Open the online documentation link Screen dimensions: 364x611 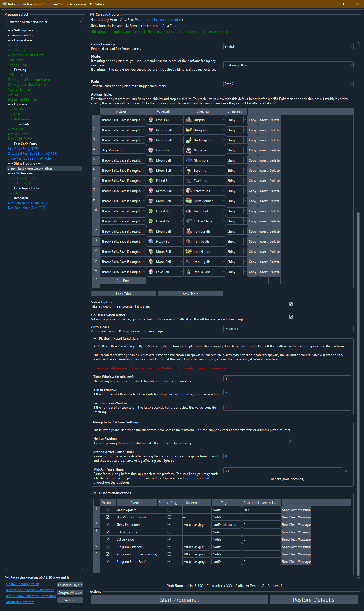(165, 20)
